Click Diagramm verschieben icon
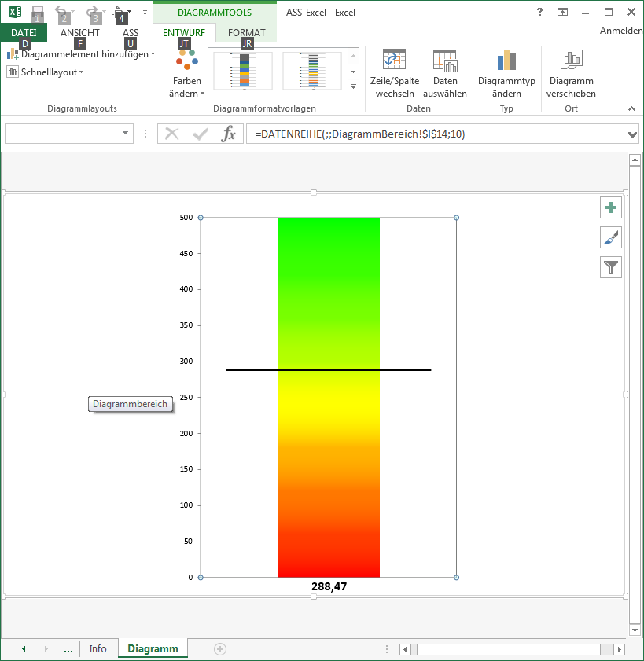This screenshot has width=644, height=661. (571, 61)
